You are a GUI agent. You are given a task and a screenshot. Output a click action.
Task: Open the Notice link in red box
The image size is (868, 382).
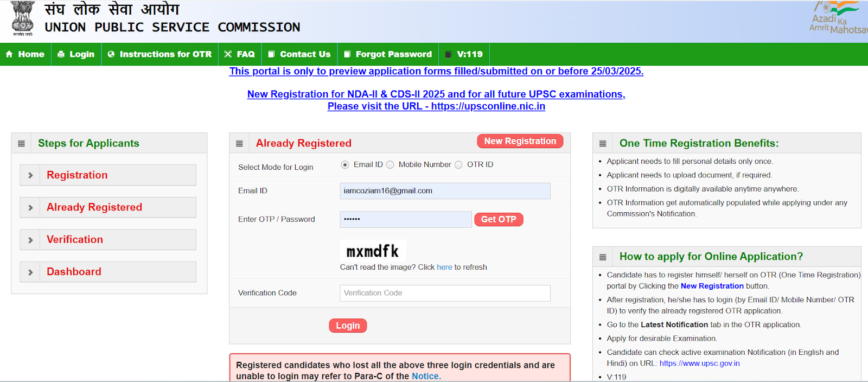coord(426,376)
